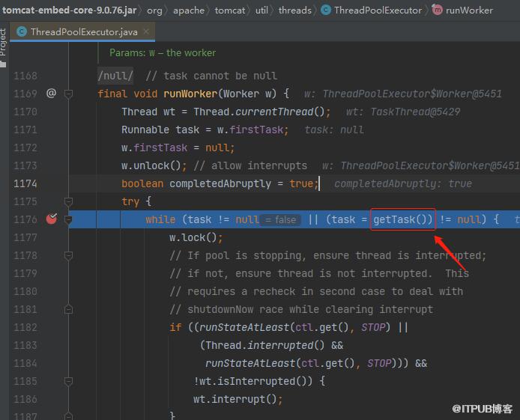Click w.unlock() on line 1173
Screen dimensions: 520x420
pos(151,165)
